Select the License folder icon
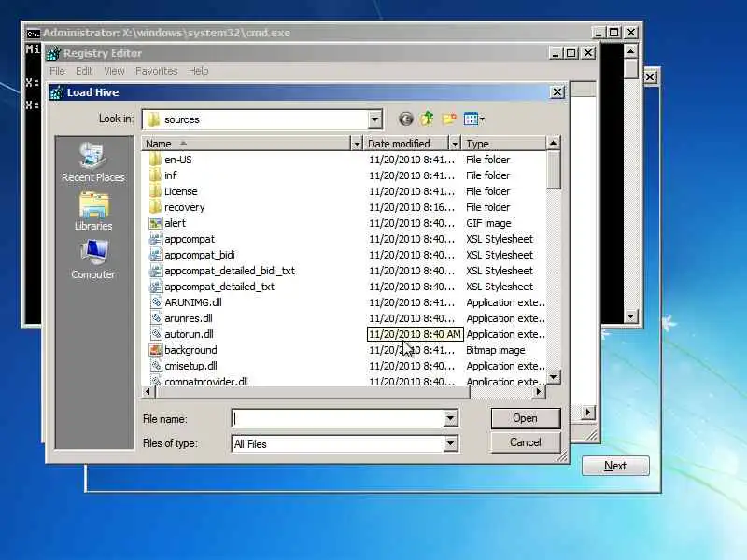Image resolution: width=747 pixels, height=560 pixels. (x=155, y=191)
